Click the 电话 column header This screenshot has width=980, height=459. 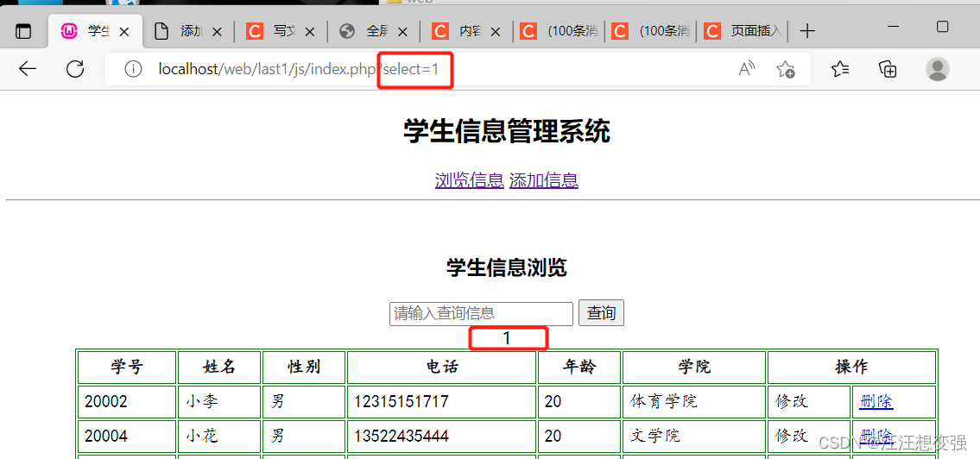[x=441, y=368]
